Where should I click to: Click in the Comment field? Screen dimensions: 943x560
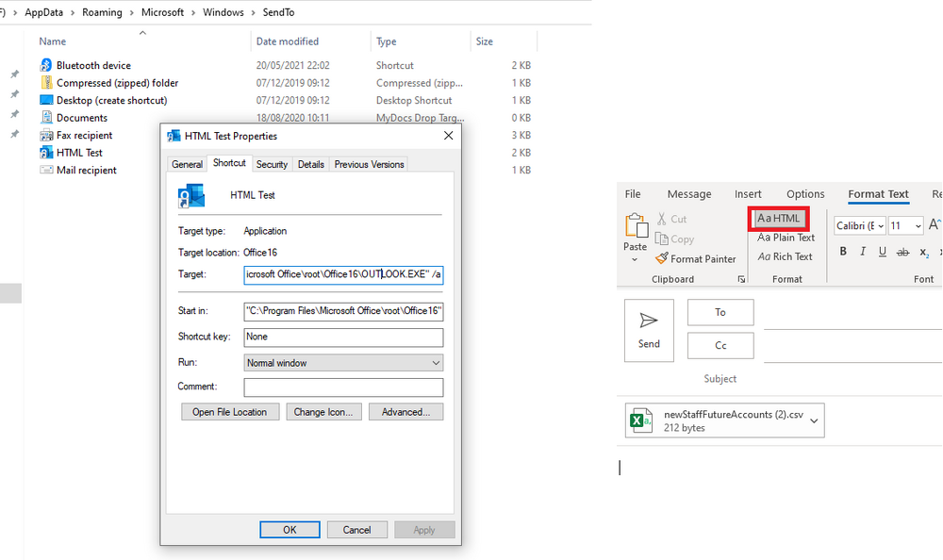tap(343, 387)
